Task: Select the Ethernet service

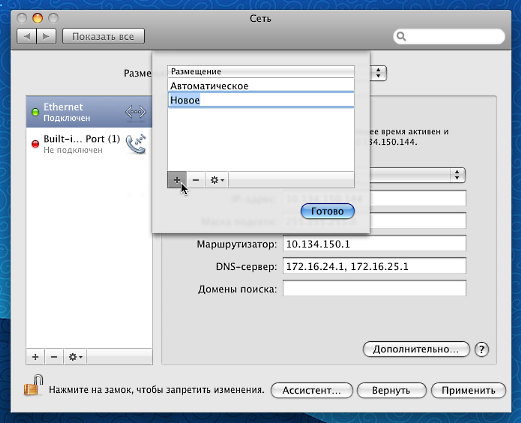Action: (x=89, y=112)
